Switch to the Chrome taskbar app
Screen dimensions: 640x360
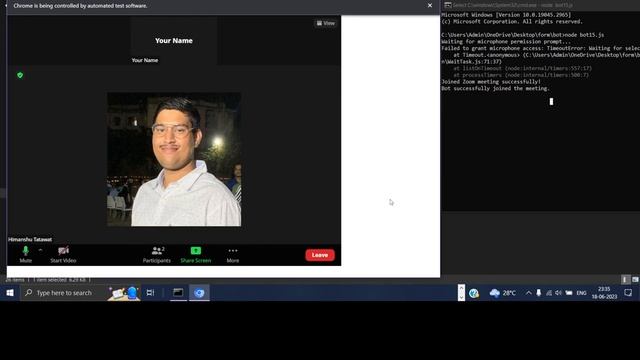tap(199, 293)
